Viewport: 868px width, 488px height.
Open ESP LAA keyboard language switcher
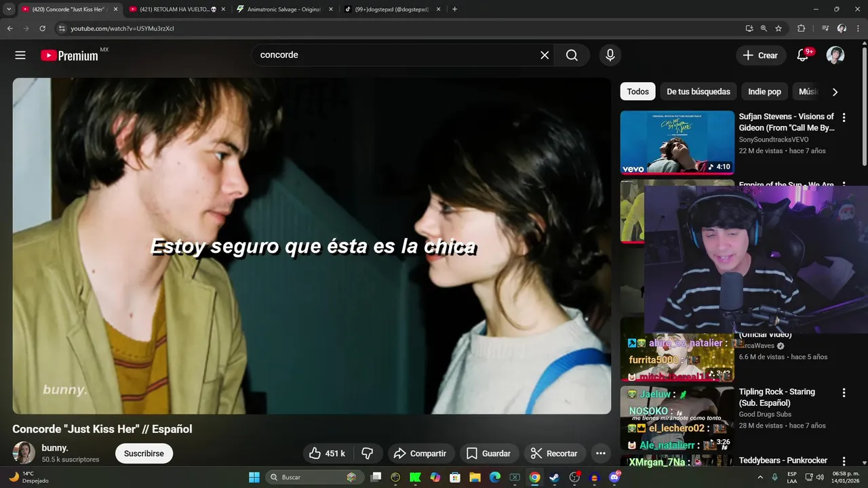792,477
